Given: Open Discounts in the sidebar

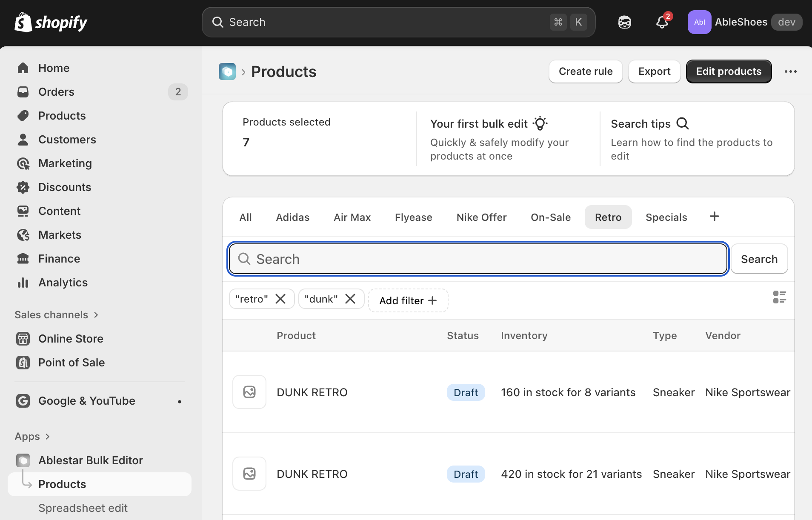Looking at the screenshot, I should (x=65, y=187).
